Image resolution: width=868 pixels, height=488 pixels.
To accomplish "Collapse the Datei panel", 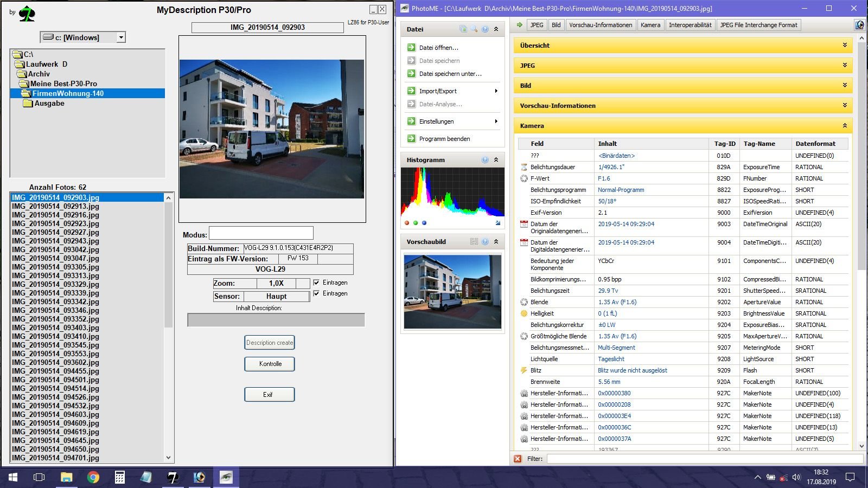I will point(496,29).
